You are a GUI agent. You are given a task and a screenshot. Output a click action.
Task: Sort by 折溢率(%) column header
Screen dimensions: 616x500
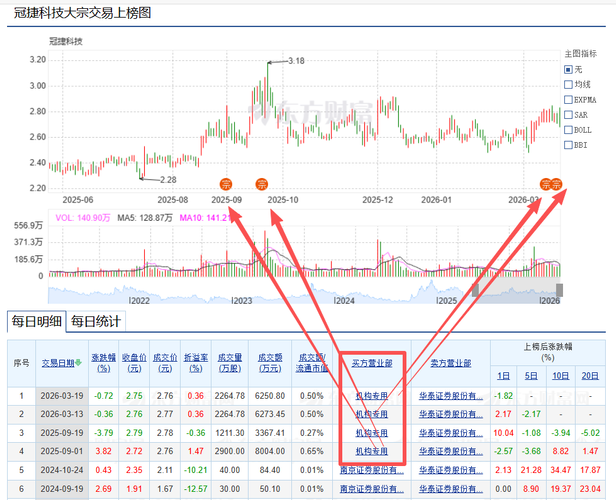196,363
